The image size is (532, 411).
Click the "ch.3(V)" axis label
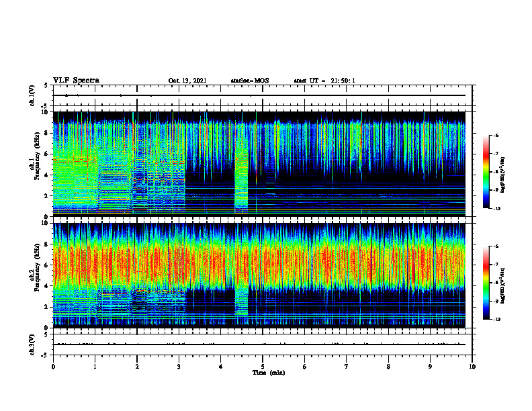[32, 345]
